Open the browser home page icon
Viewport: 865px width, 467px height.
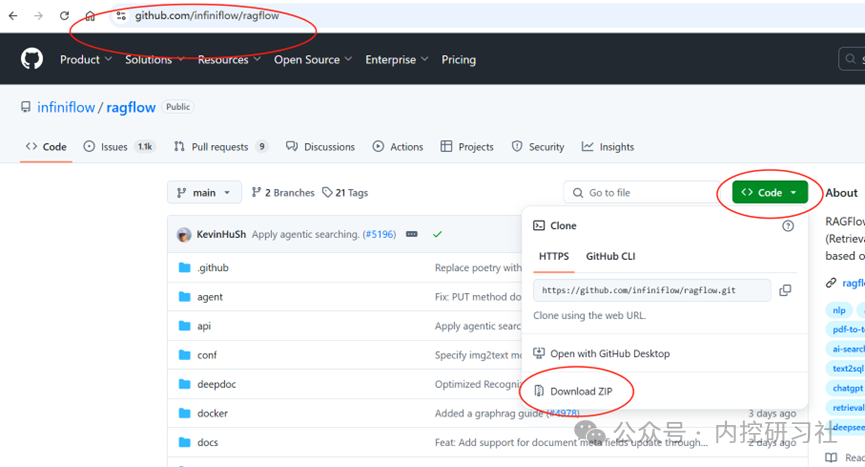(x=90, y=16)
